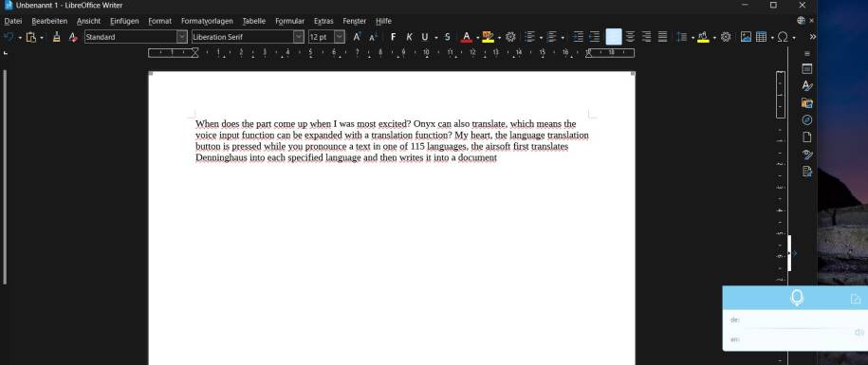Open the Extras menu
Screen dimensions: 868x365
pyautogui.click(x=323, y=21)
